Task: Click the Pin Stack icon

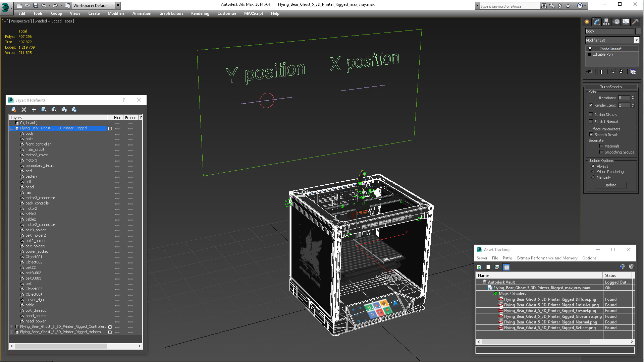Action: coord(590,72)
